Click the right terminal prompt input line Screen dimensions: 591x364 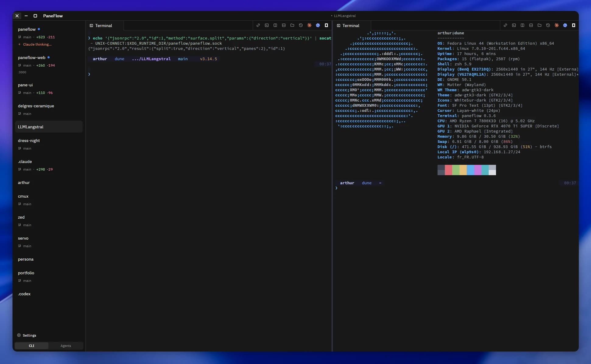coord(456,188)
